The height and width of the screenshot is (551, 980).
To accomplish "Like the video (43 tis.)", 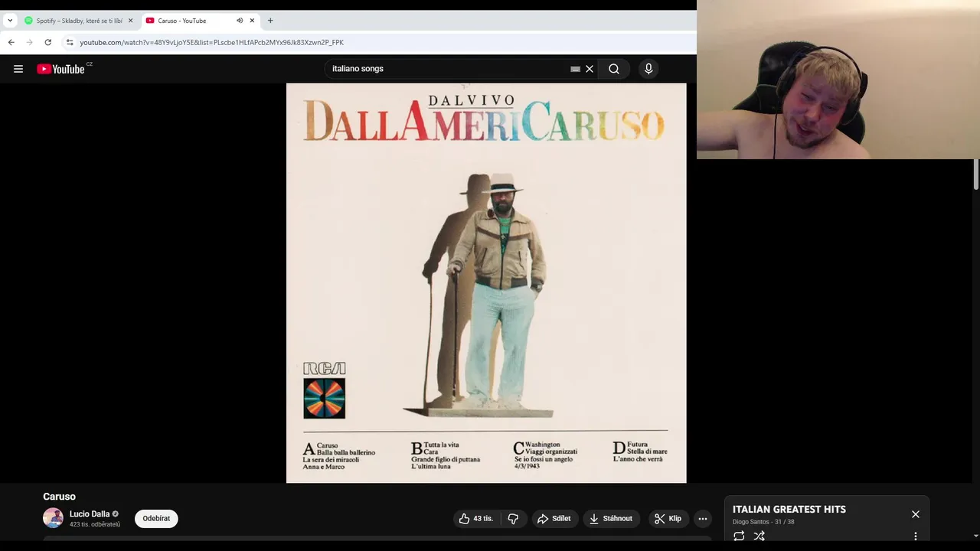I will click(475, 519).
